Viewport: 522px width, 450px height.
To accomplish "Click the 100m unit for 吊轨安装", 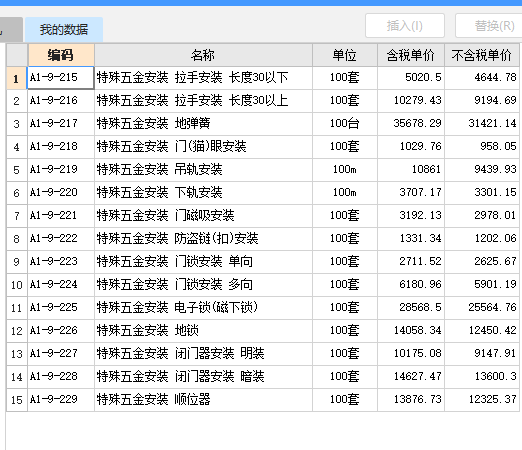I will pyautogui.click(x=345, y=170).
